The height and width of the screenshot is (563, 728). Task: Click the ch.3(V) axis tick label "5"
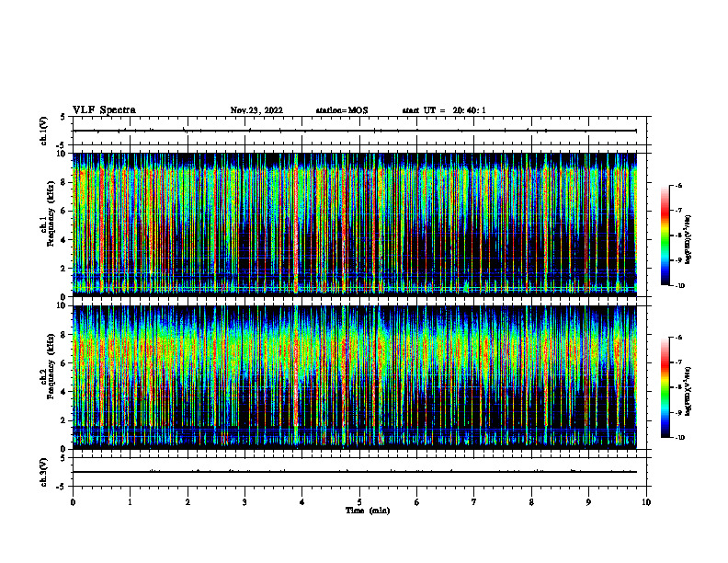pyautogui.click(x=64, y=458)
